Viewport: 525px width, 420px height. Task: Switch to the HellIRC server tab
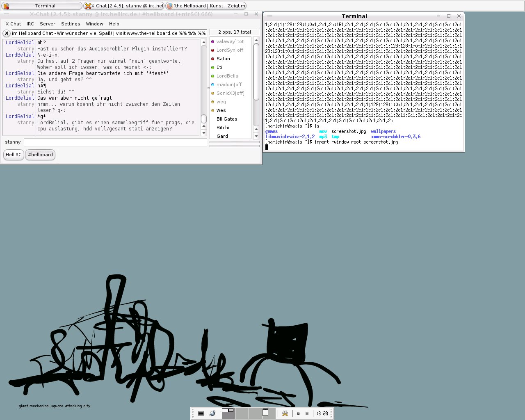[x=14, y=155]
